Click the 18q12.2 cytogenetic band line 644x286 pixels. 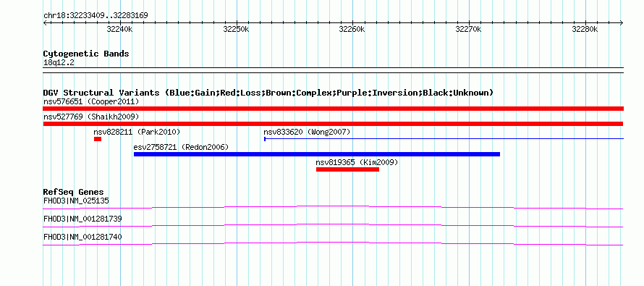[x=333, y=70]
